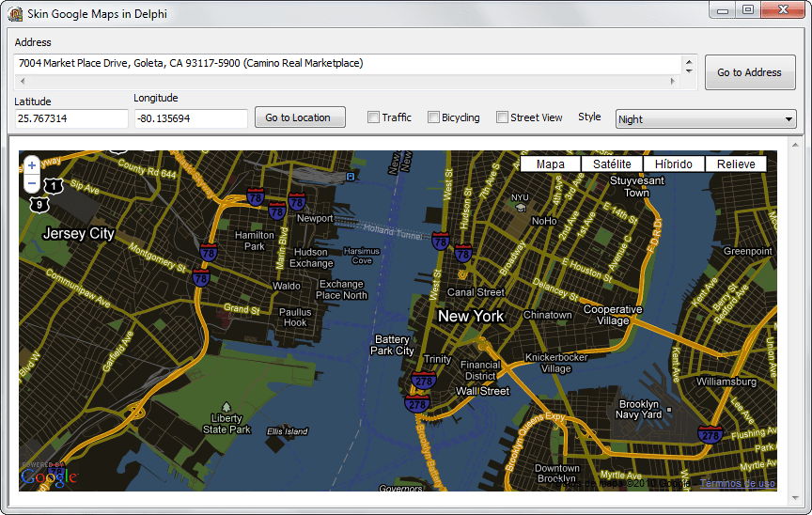Click the US Route 1 shield icon
812x515 pixels.
(55, 187)
